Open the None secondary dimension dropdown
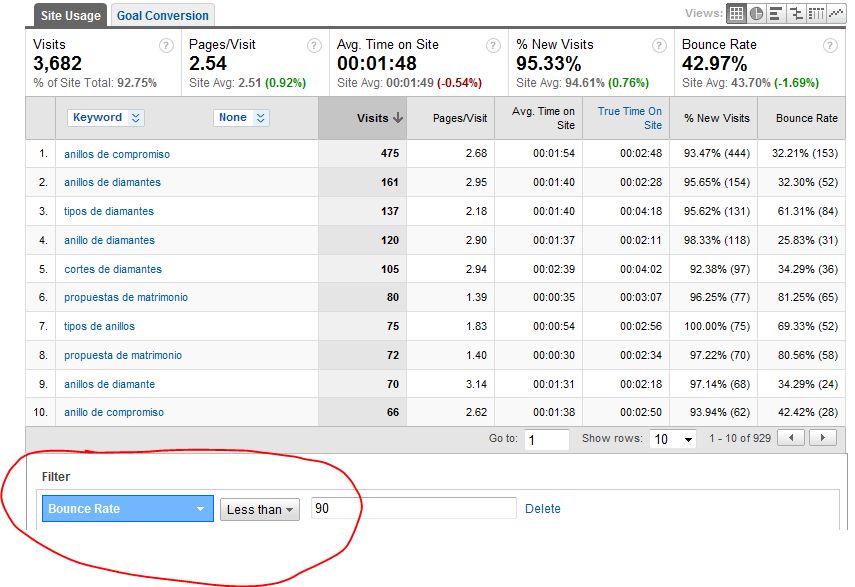 tap(240, 117)
